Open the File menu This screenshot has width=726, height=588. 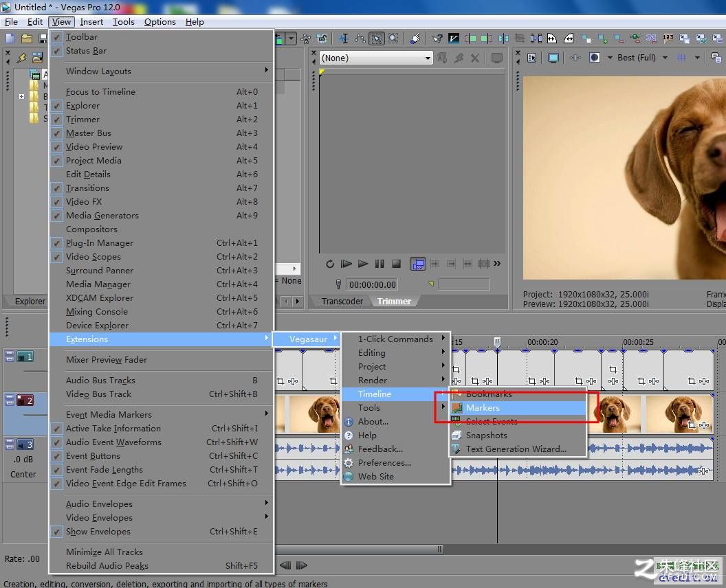click(x=11, y=22)
